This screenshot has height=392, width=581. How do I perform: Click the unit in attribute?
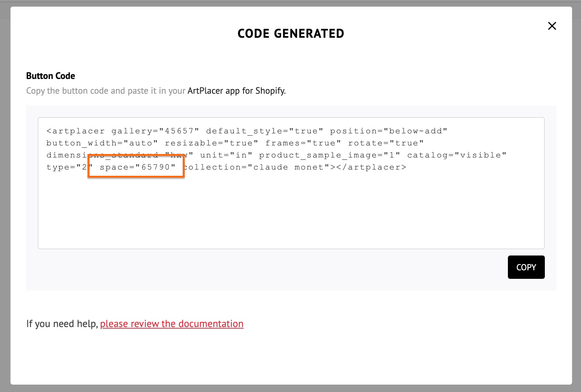point(226,155)
